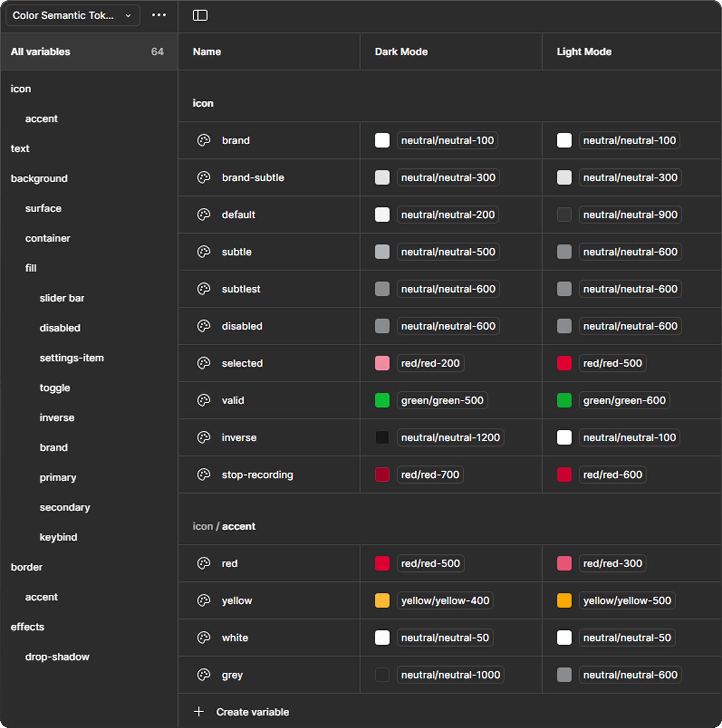Click green swatch for valid Dark Mode
722x728 pixels.
point(382,400)
